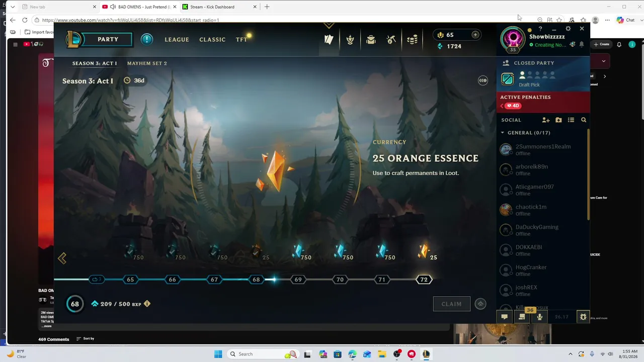Expand the Active Penalties arrow
Image resolution: width=644 pixels, height=362 pixels.
click(x=502, y=106)
